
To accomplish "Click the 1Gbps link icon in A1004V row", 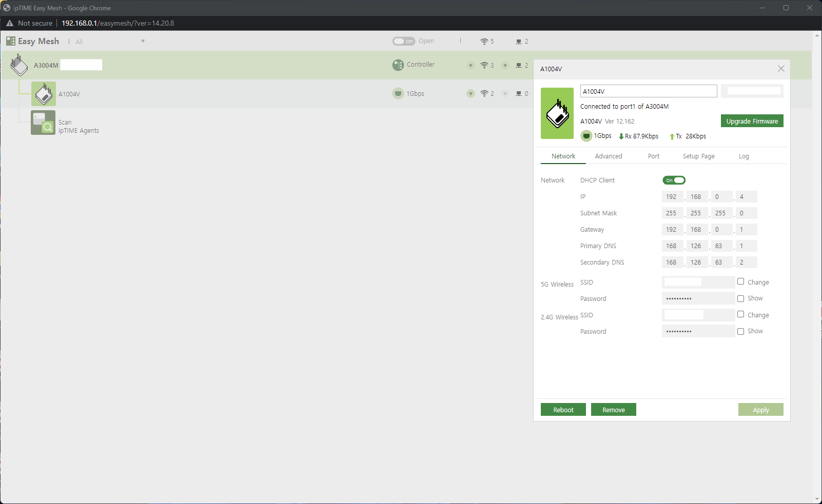I will tap(398, 93).
